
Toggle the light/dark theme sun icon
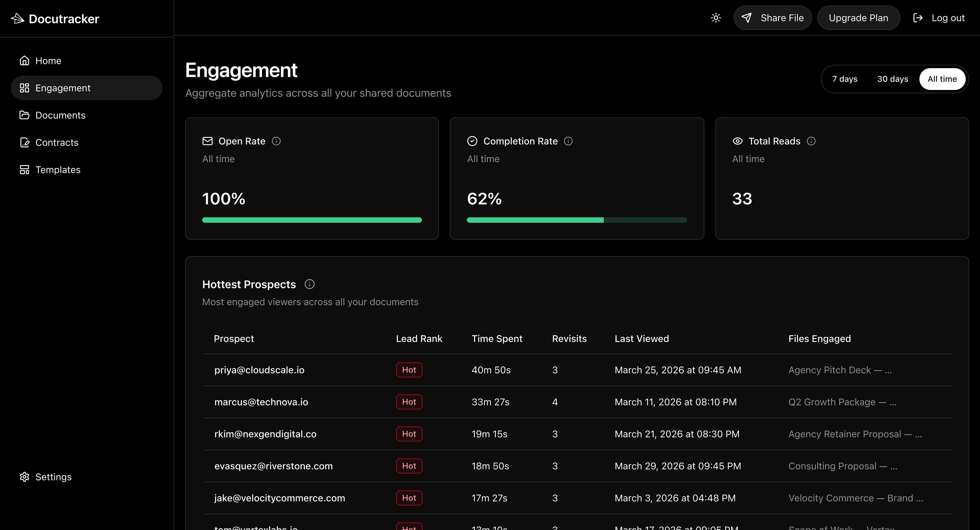point(716,18)
